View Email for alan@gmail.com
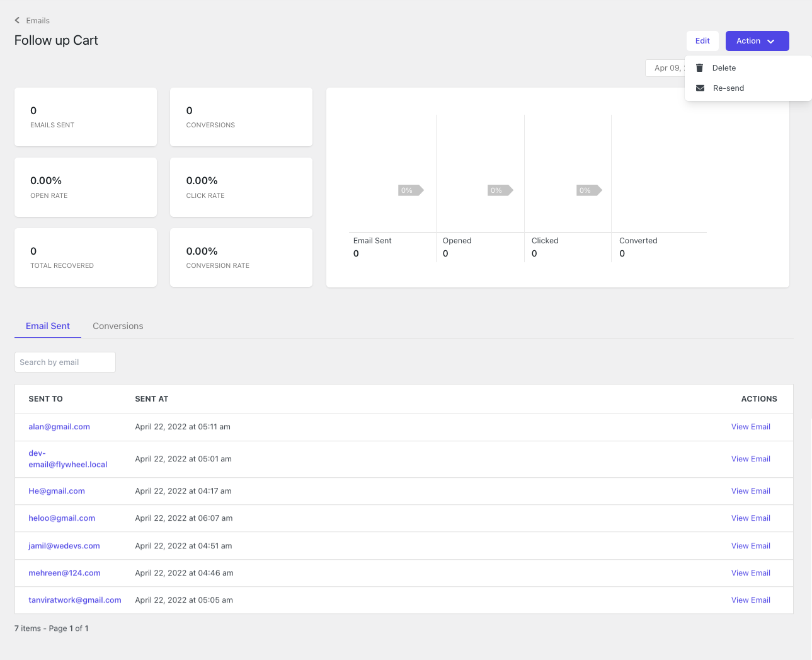 [x=750, y=427]
